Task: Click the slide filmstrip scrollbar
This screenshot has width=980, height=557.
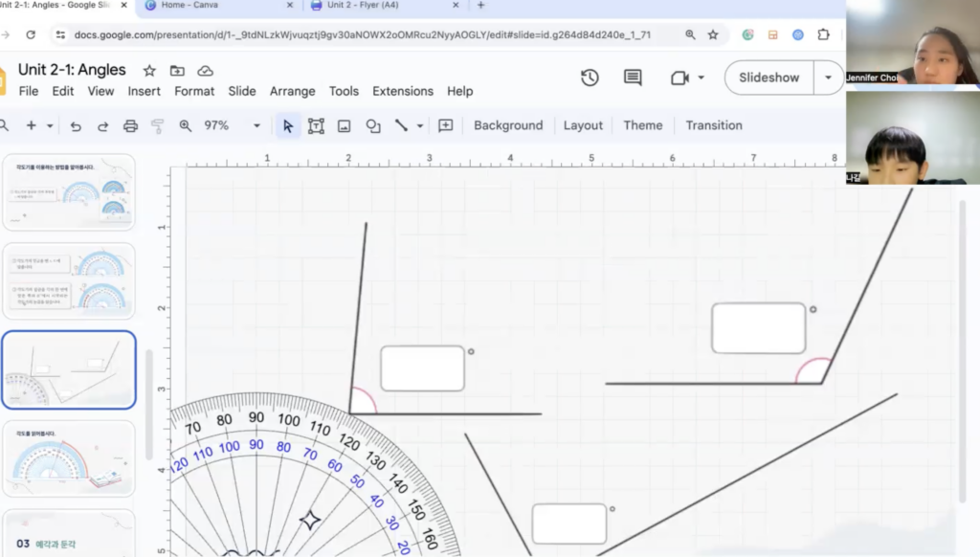Action: pos(148,405)
